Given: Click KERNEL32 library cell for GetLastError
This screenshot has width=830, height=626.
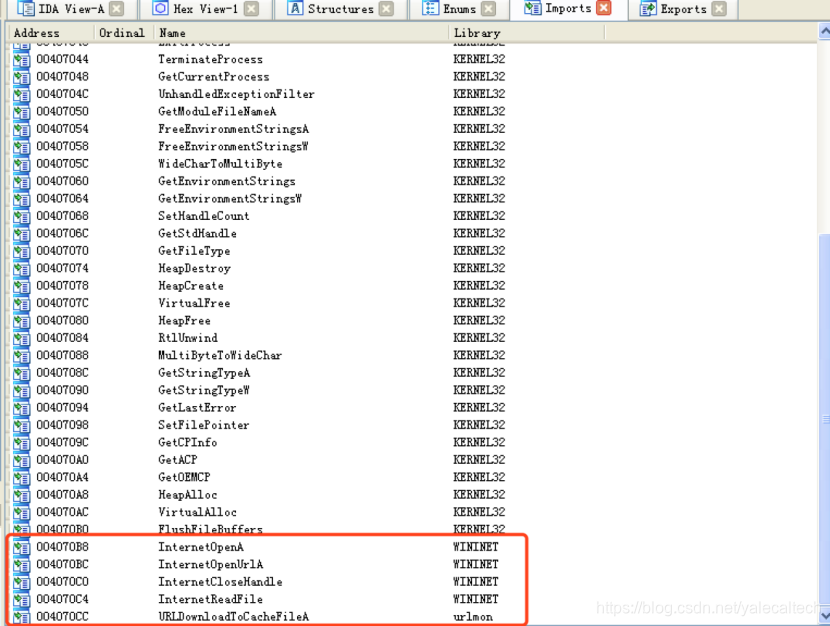Looking at the screenshot, I should click(479, 407).
